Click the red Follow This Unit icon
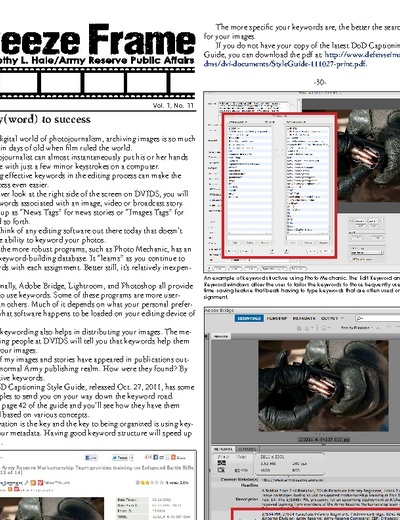This screenshot has width=400, height=520. point(40,482)
